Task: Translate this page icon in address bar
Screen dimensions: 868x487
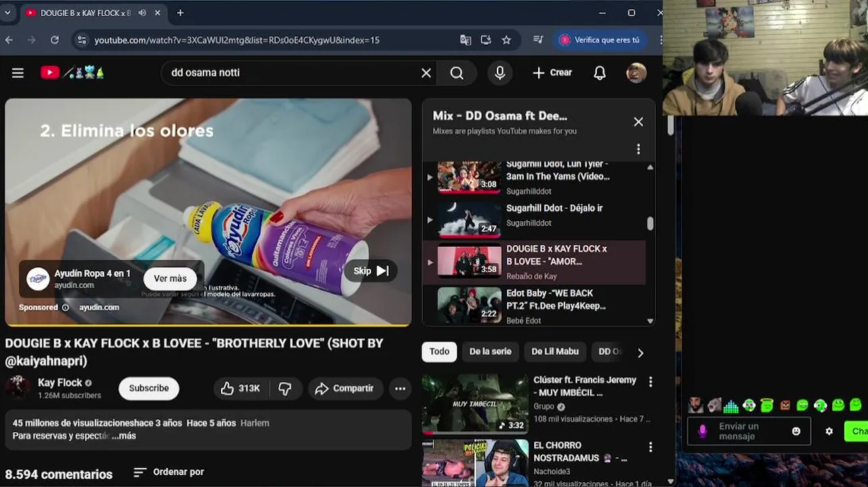Action: pos(466,40)
